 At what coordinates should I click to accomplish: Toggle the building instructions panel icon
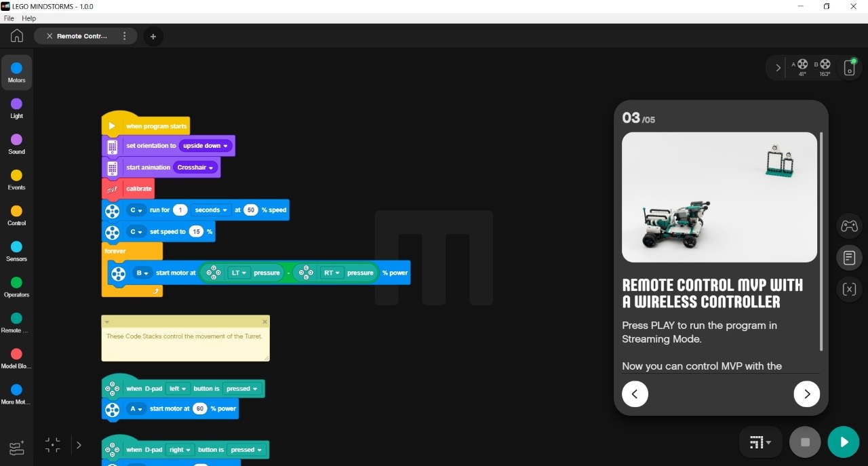[x=849, y=258]
